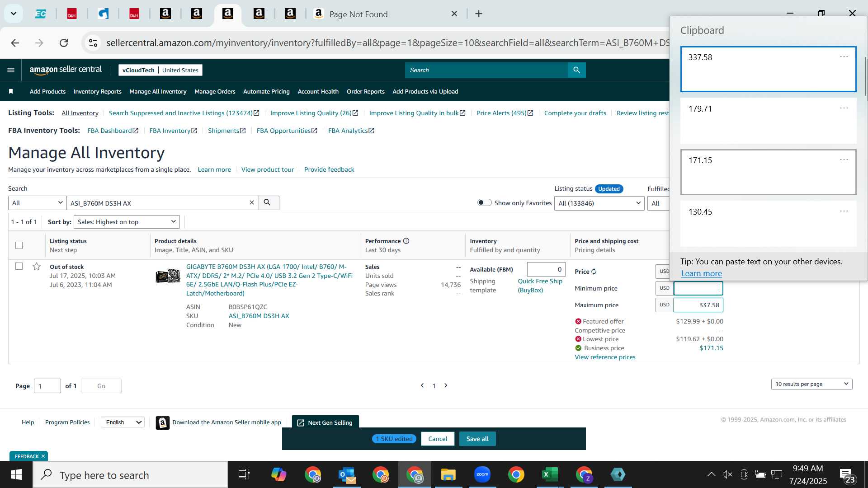Screen dimensions: 868x488
Task: Open clipboard Learn more link
Action: point(701,273)
